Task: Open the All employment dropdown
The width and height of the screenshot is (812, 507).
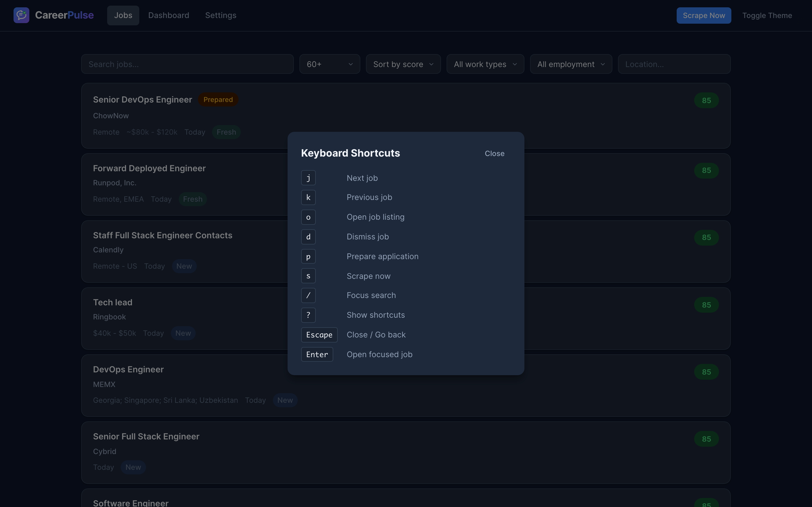Action: [x=570, y=64]
